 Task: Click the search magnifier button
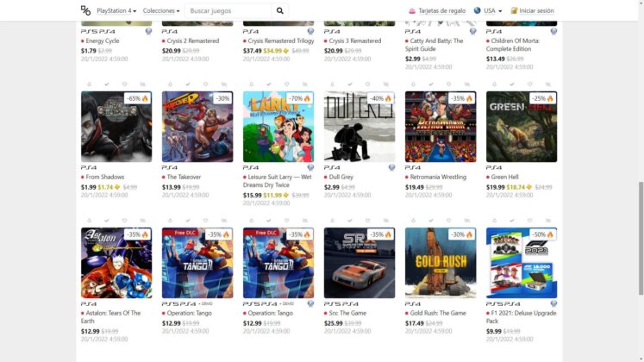click(x=279, y=10)
